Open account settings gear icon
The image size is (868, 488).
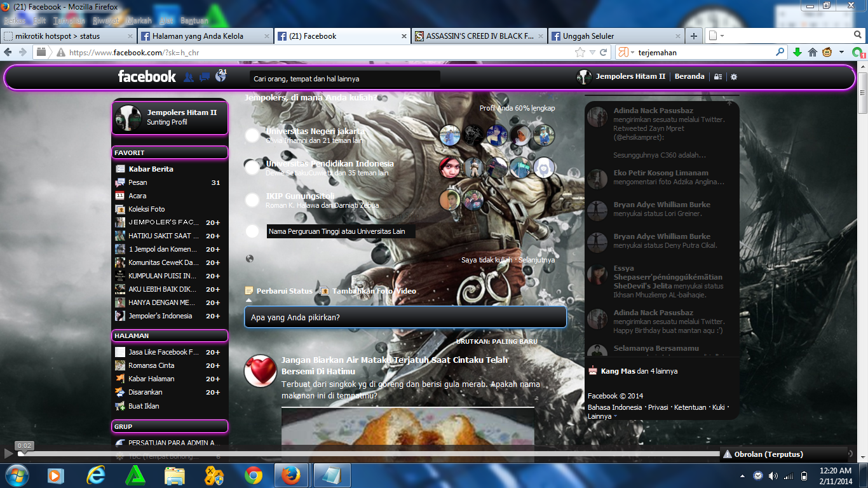coord(734,76)
